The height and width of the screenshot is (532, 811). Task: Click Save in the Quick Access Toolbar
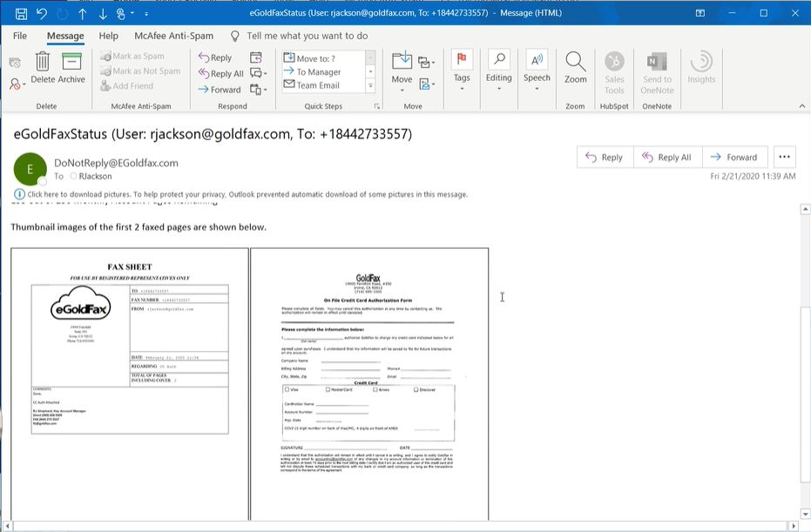pyautogui.click(x=19, y=13)
